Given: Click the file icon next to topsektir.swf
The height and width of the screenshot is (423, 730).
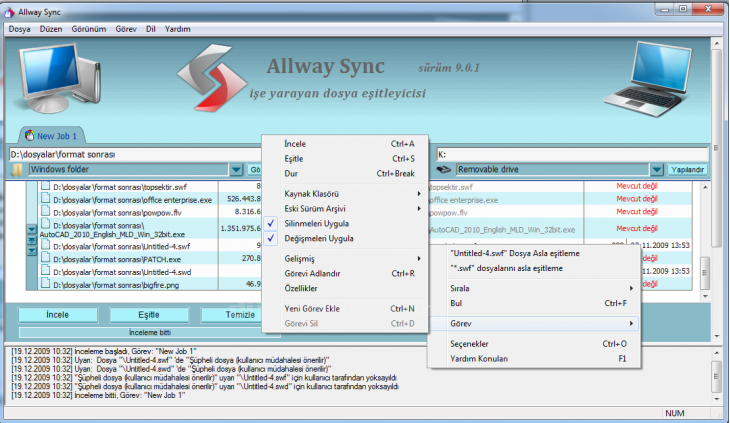Looking at the screenshot, I should click(45, 187).
